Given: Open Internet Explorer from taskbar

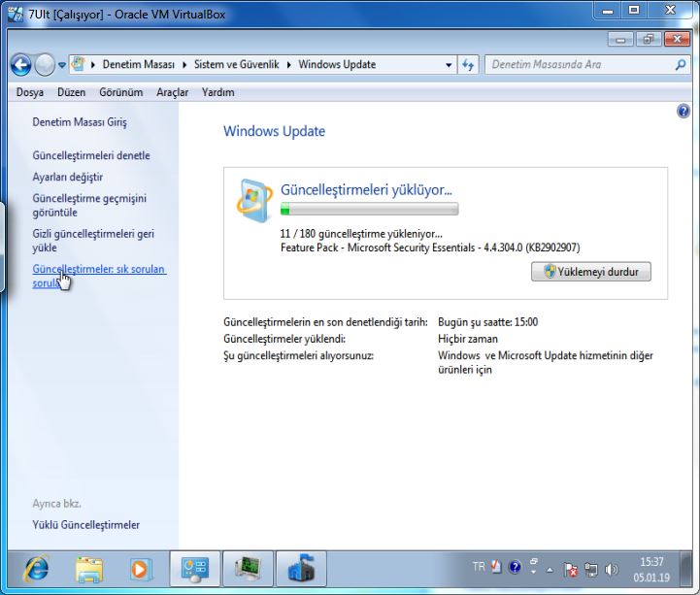Looking at the screenshot, I should (36, 569).
